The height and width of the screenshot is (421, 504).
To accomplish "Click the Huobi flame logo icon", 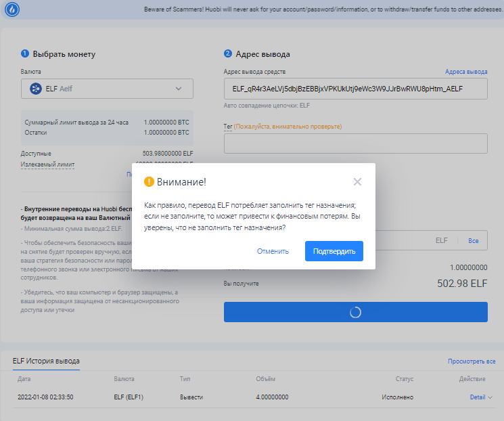I will (12, 9).
